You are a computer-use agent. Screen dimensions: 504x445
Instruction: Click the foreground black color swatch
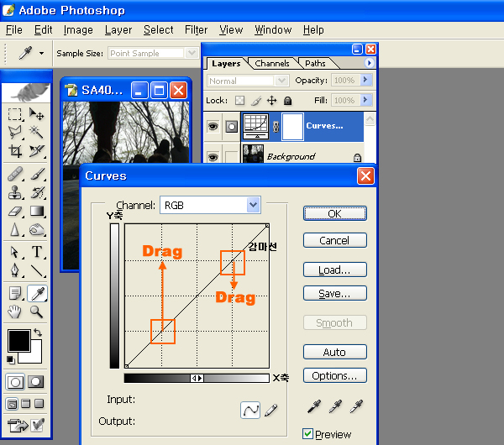pyautogui.click(x=18, y=340)
